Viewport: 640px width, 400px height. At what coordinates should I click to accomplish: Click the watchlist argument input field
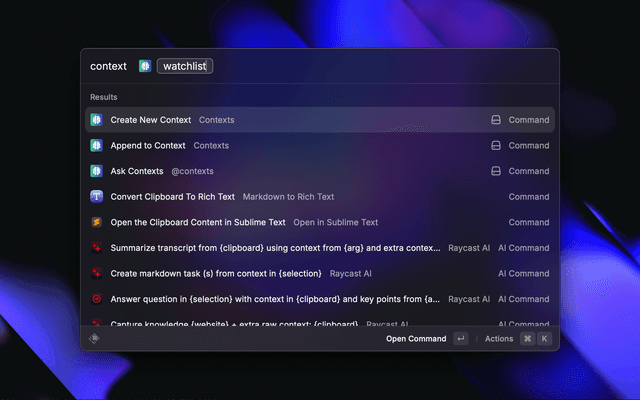tap(185, 66)
